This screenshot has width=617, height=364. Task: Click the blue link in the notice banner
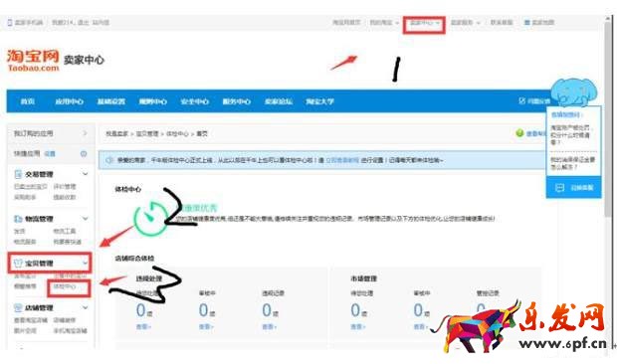(x=342, y=160)
